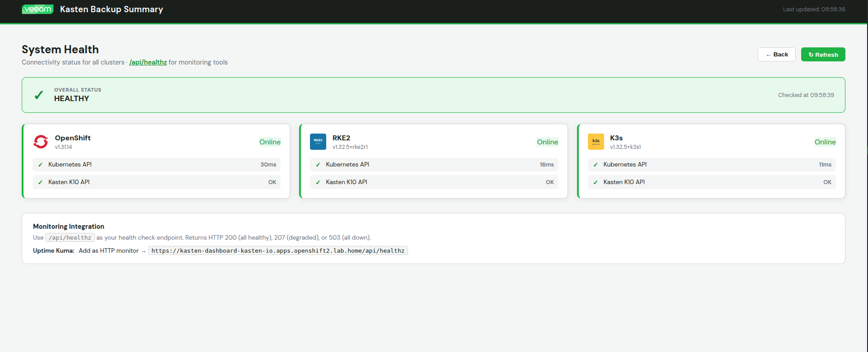Click the RKE2 Kubernetes API latency row
Image resolution: width=868 pixels, height=352 pixels.
434,165
